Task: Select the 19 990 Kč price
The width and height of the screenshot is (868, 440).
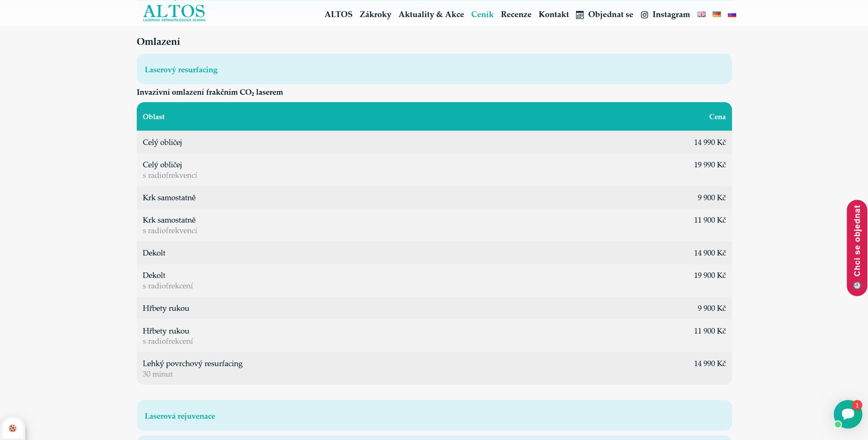Action: tap(710, 165)
